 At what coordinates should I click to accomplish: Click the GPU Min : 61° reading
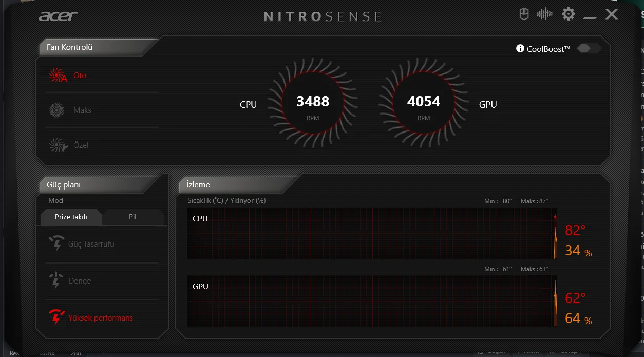498,269
